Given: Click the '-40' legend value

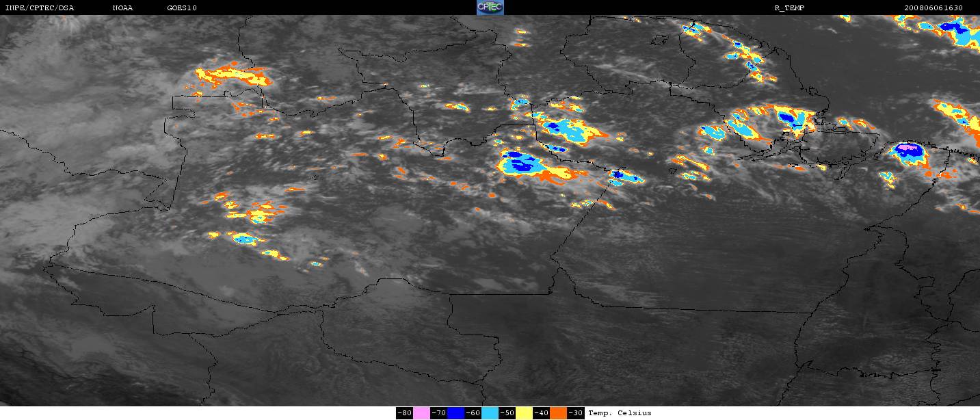Looking at the screenshot, I should point(541,413).
